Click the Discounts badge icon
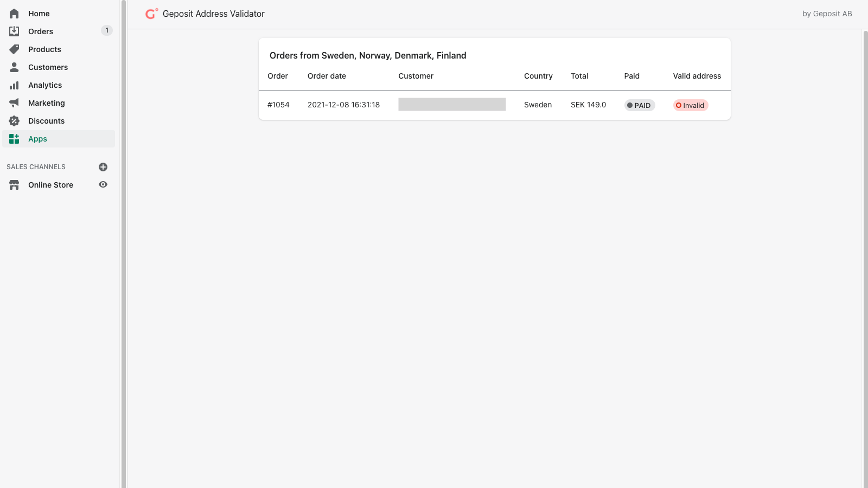This screenshot has height=488, width=868. pos(14,121)
